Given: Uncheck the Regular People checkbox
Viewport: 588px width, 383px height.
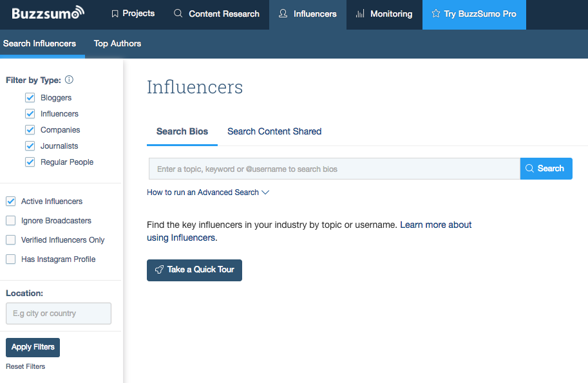Looking at the screenshot, I should coord(30,162).
